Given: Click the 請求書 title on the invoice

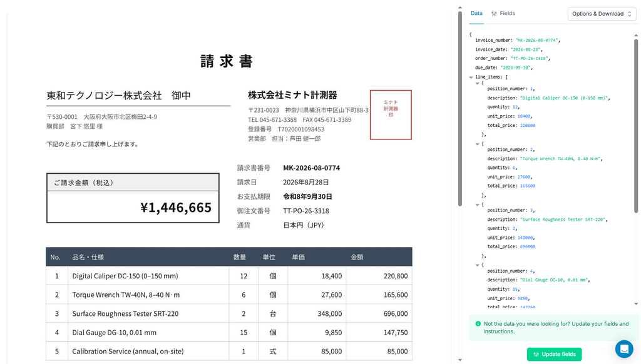Looking at the screenshot, I should click(227, 61).
